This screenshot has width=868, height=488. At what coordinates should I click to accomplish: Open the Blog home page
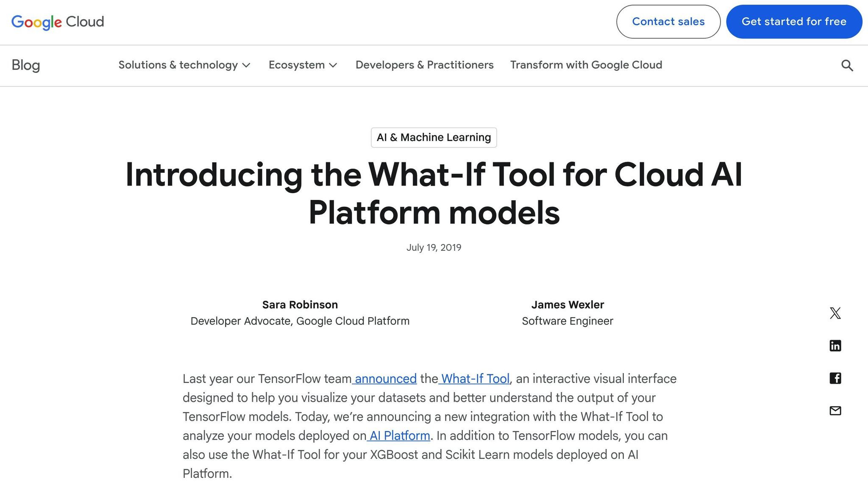tap(26, 65)
